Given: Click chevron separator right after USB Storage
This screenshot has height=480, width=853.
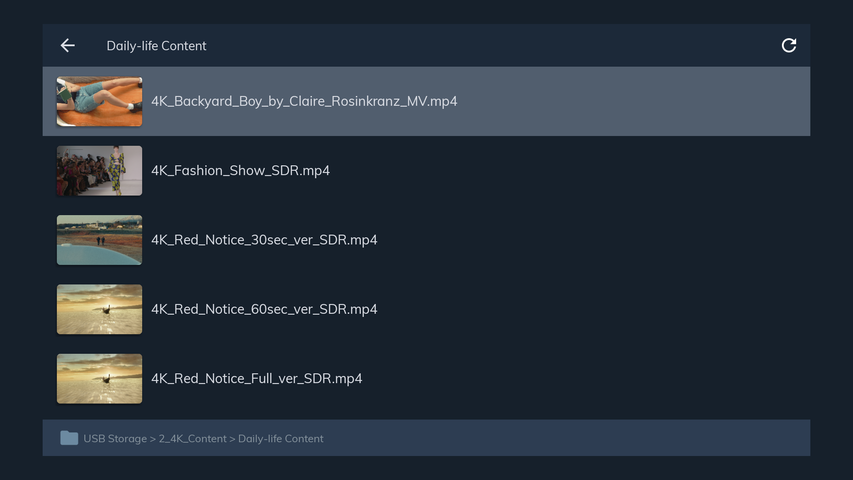Looking at the screenshot, I should (x=153, y=439).
